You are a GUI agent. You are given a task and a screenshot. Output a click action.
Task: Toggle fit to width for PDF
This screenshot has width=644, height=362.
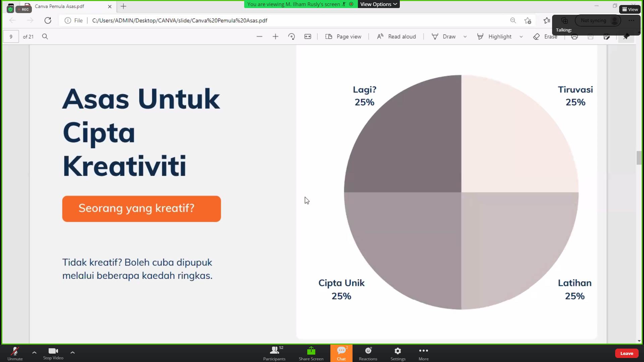(308, 37)
